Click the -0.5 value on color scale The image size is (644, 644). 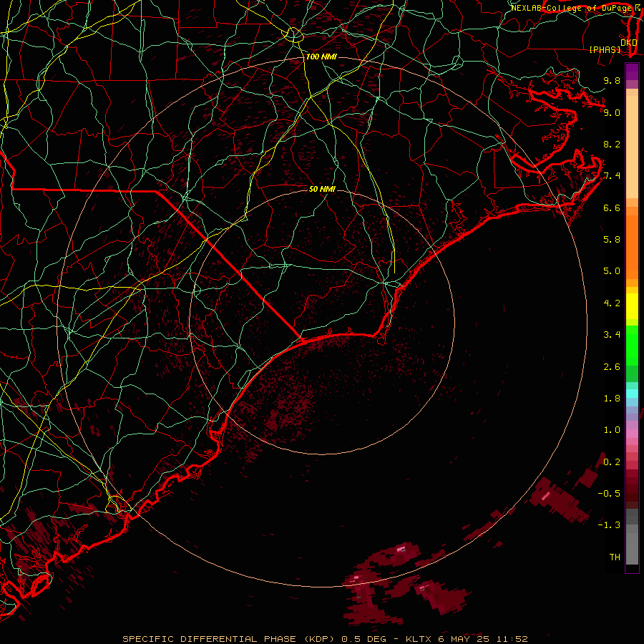(x=609, y=494)
